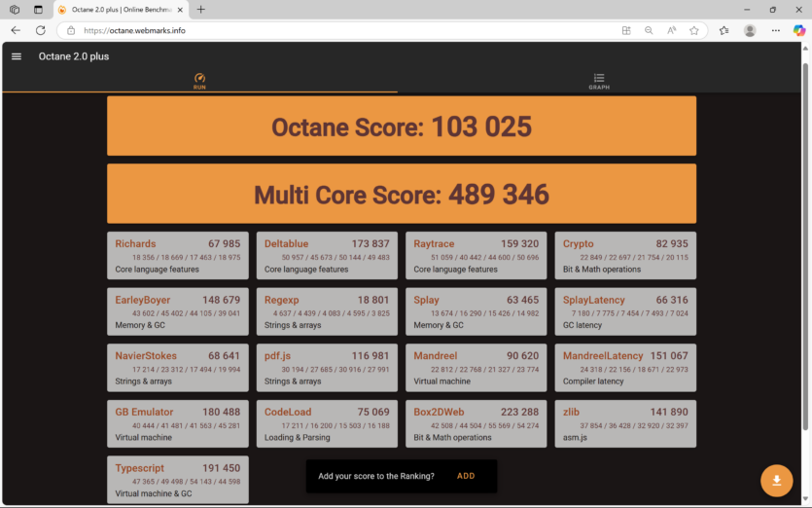Viewport: 812px width, 508px height.
Task: Click the site info lock icon
Action: tap(71, 30)
